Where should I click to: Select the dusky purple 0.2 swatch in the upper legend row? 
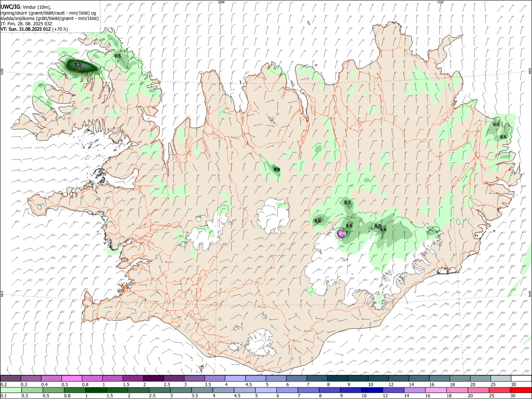tap(10, 379)
